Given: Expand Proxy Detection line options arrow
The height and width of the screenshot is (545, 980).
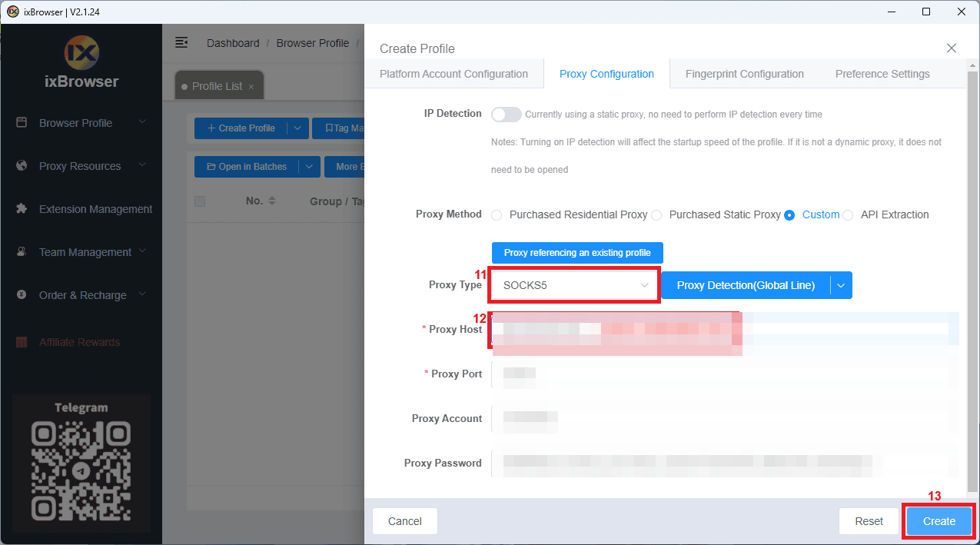Looking at the screenshot, I should (x=841, y=285).
